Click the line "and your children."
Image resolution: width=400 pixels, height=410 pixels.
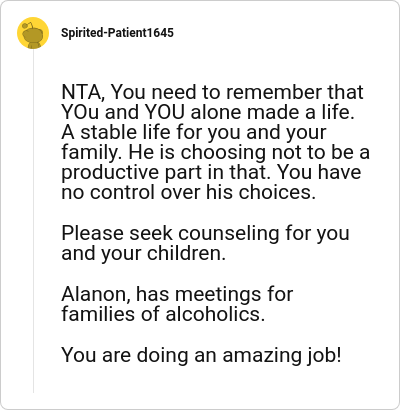coord(144,253)
